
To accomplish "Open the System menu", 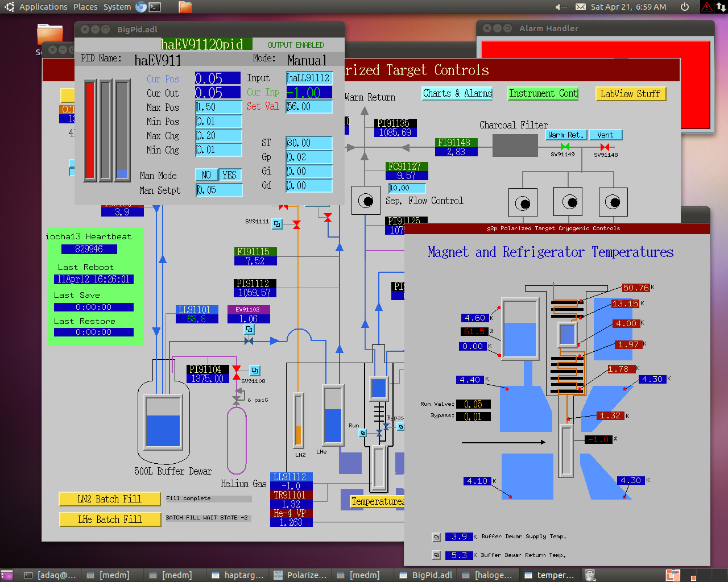I will pyautogui.click(x=117, y=7).
